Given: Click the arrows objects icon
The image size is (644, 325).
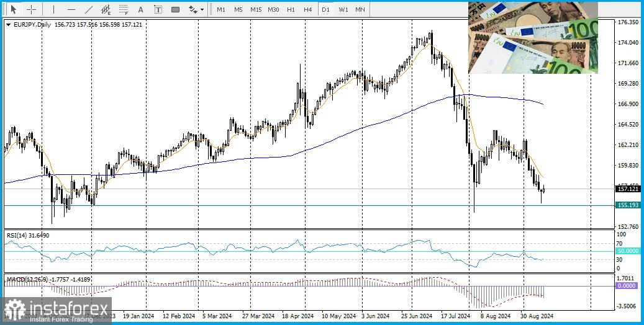Looking at the screenshot, I should coord(193,9).
